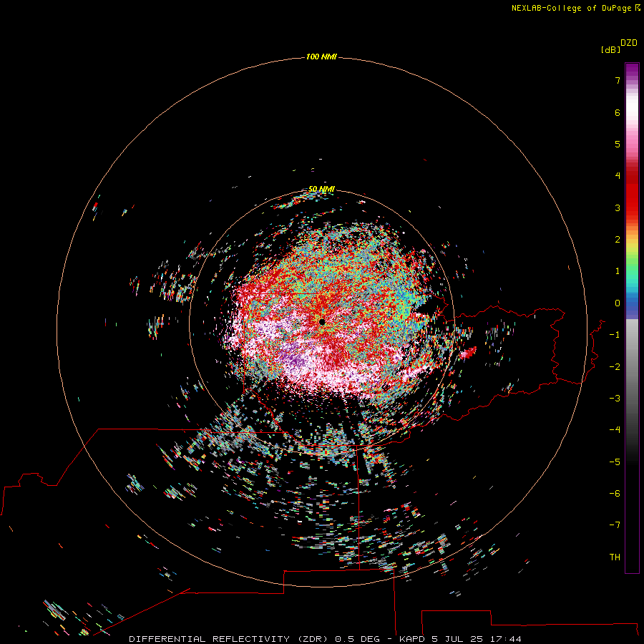This screenshot has width=644, height=644.
Task: Click the DIFFERENTIAL REFLECTIVITY title text
Action: [x=209, y=639]
